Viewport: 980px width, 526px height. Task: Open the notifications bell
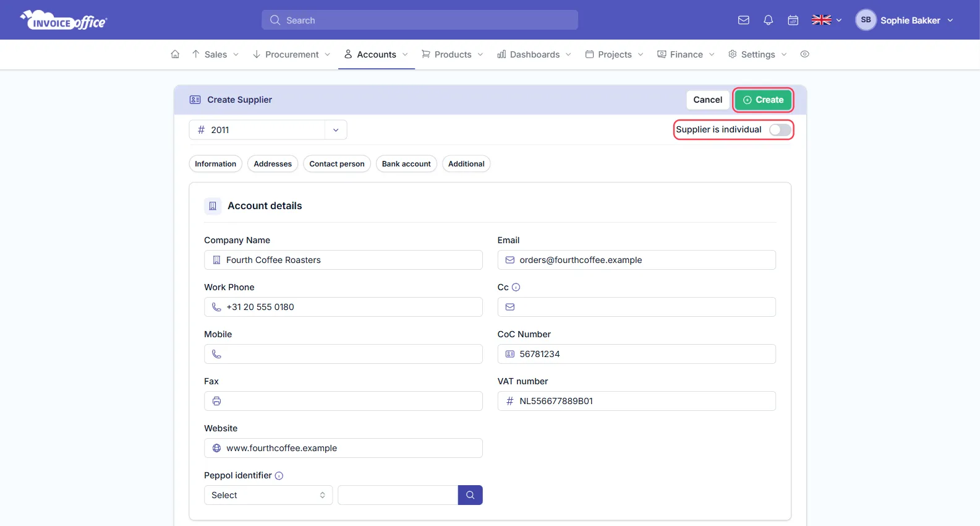(769, 20)
